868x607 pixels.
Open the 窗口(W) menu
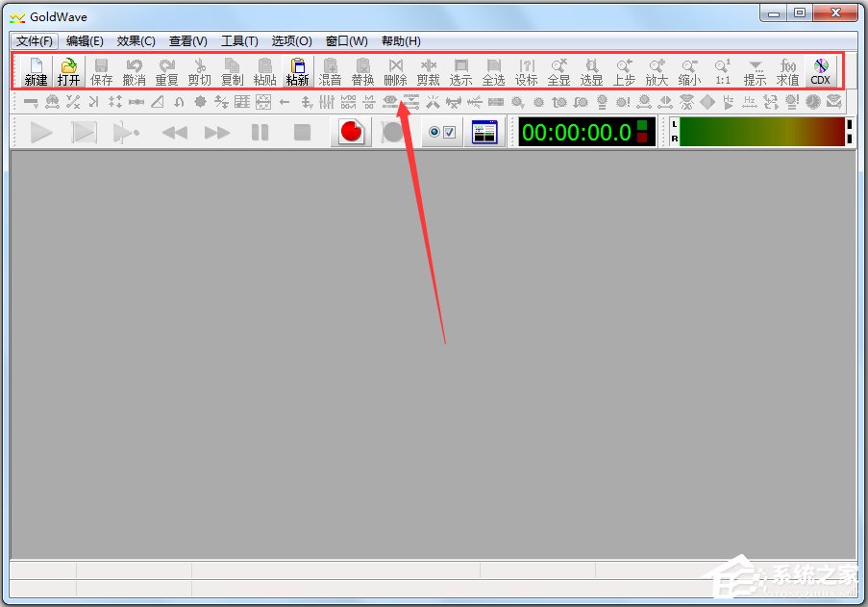coord(346,41)
